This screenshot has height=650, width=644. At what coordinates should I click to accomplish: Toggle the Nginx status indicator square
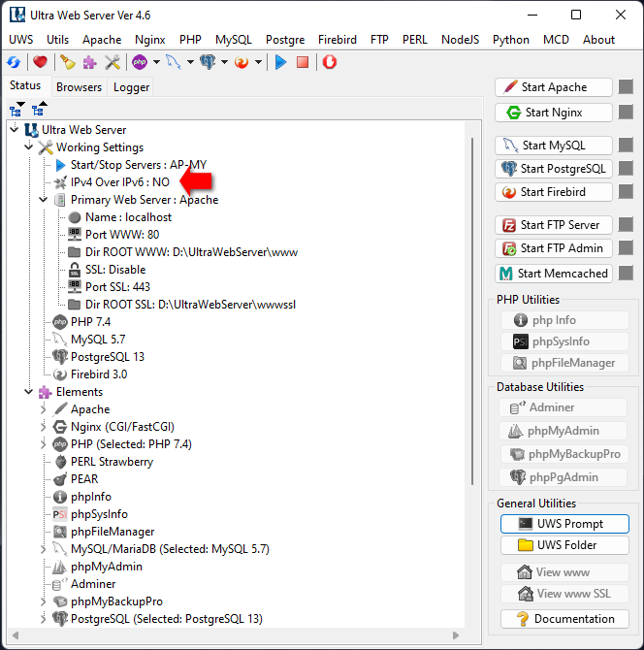point(626,112)
